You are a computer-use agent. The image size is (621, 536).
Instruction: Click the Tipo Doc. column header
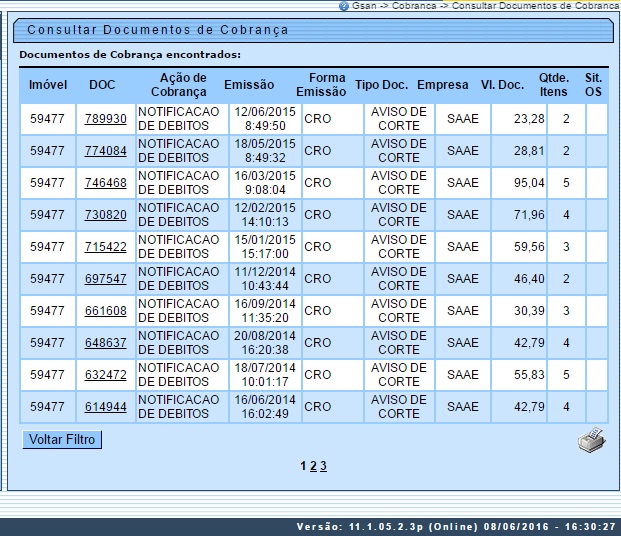(381, 85)
